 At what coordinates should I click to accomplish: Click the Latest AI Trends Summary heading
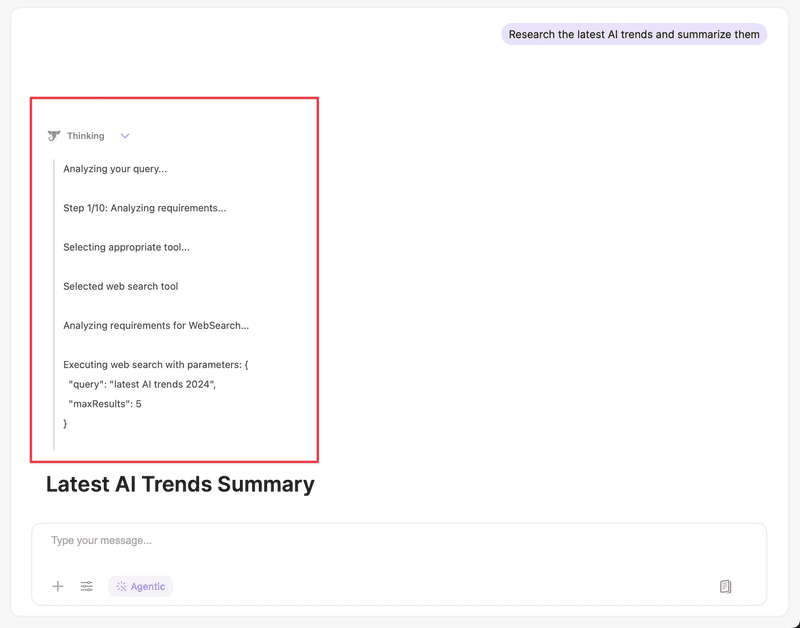[180, 484]
